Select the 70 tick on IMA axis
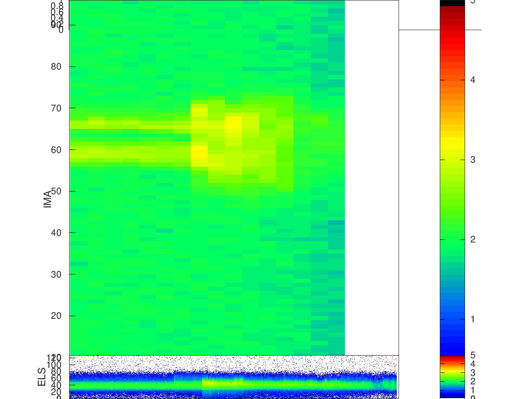The image size is (532, 399). click(x=56, y=108)
